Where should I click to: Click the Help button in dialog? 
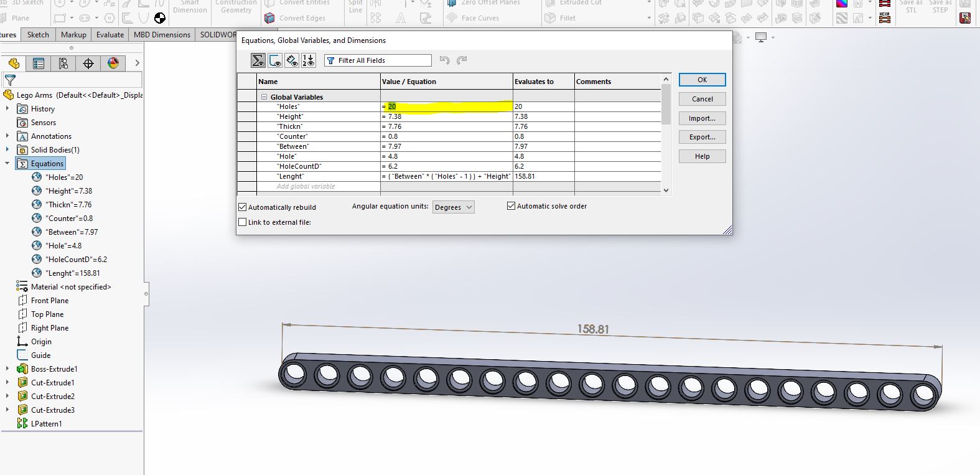tap(702, 156)
